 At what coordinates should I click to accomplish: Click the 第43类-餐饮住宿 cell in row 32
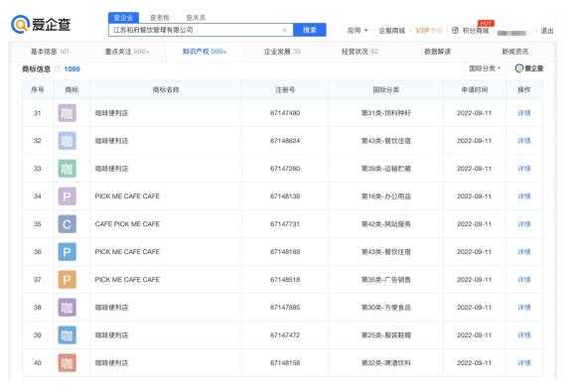click(386, 141)
